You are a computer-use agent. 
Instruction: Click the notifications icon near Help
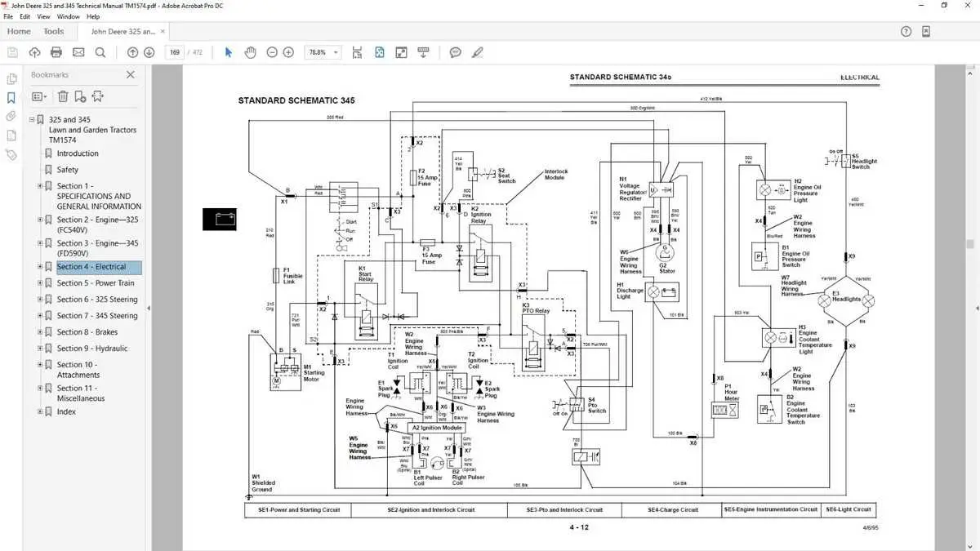pos(926,31)
